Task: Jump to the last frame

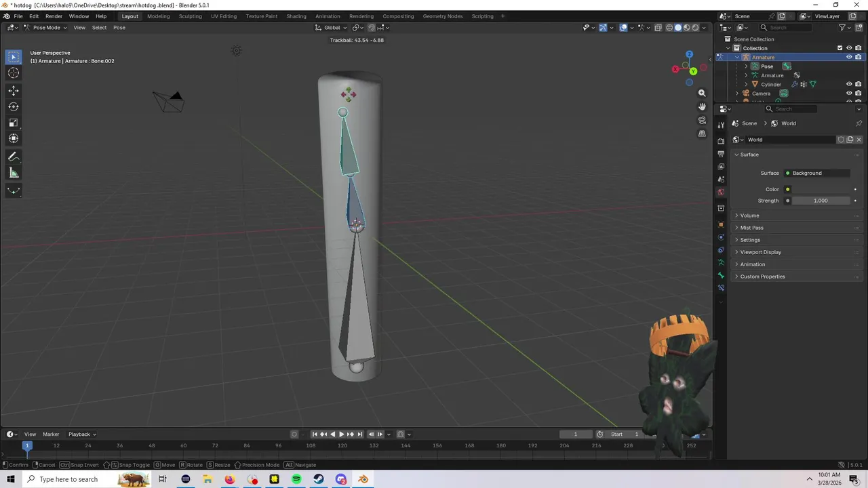Action: (x=360, y=434)
